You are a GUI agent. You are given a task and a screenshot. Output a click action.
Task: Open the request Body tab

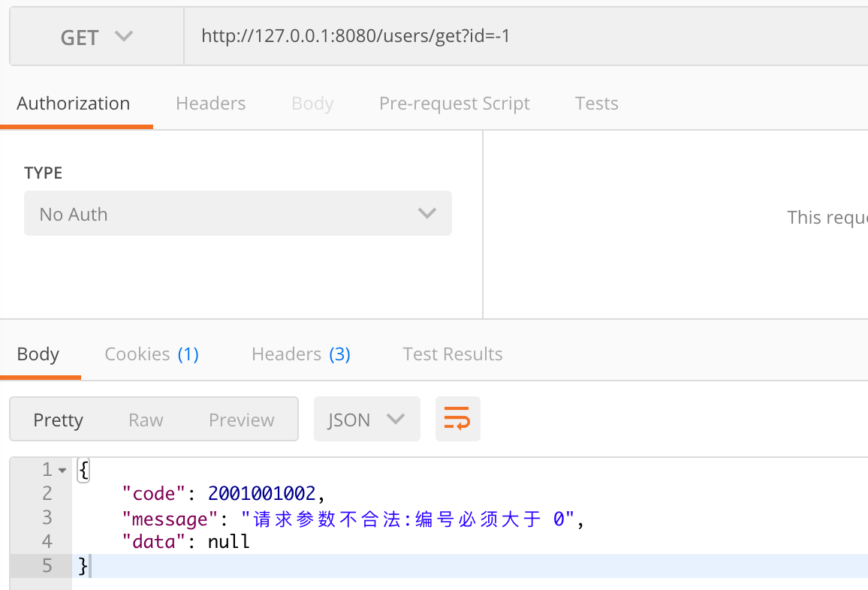[x=312, y=103]
